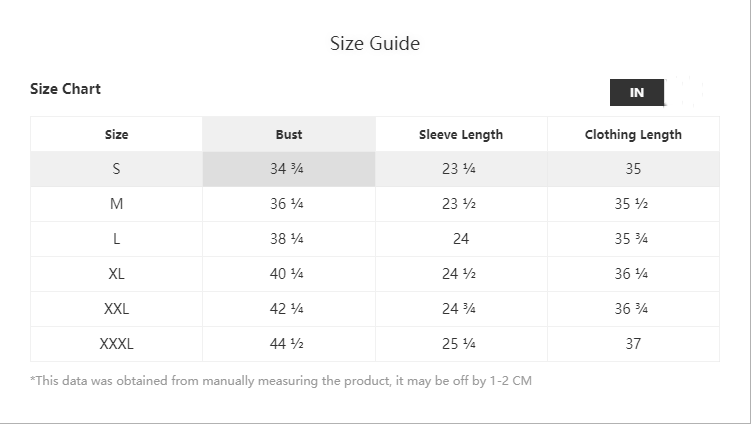The image size is (751, 424).
Task: Click sleeve length value for size XXL
Action: click(459, 309)
